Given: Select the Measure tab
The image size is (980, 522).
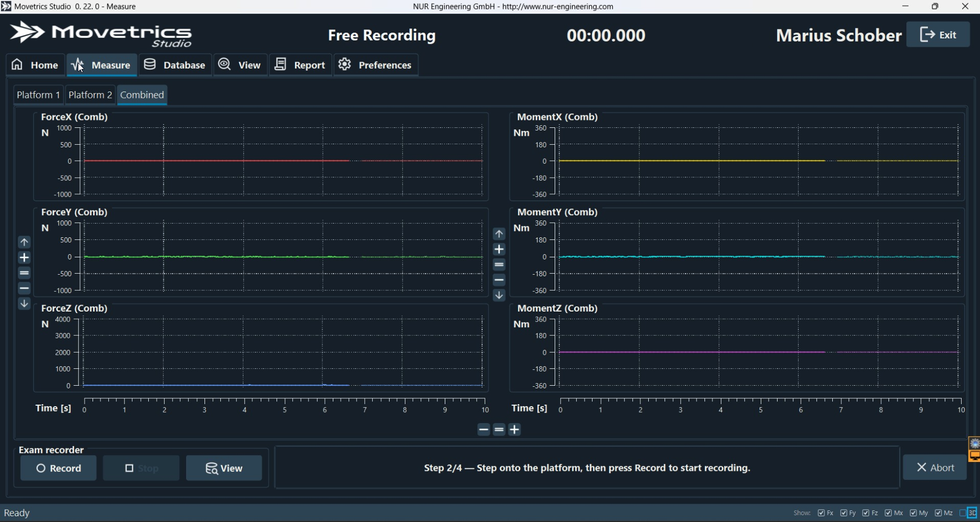Looking at the screenshot, I should point(102,65).
